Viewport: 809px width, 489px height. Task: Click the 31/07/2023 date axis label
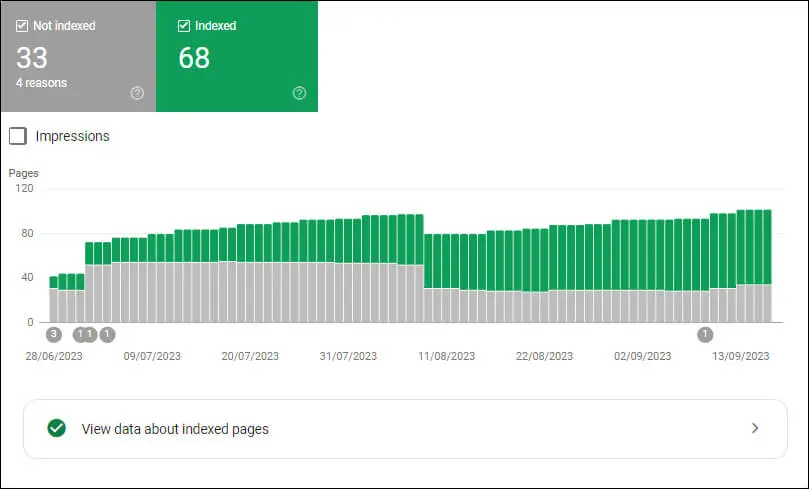coord(349,356)
